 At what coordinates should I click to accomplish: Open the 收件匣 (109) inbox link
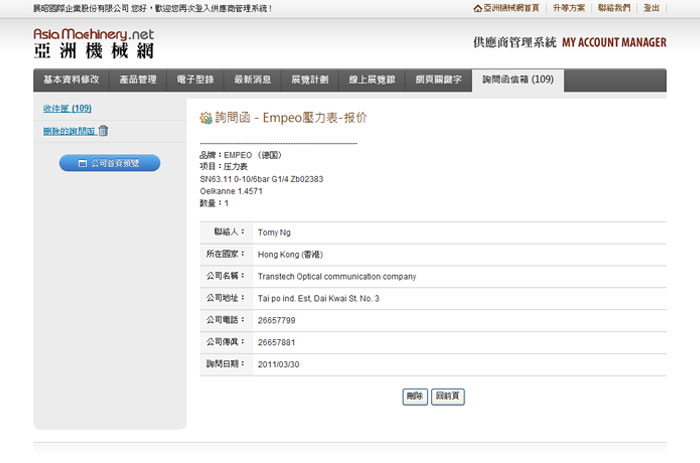(x=67, y=108)
